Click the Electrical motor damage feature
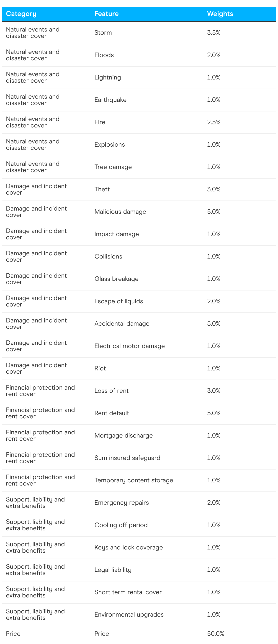Image resolution: width=278 pixels, height=644 pixels. tap(129, 346)
